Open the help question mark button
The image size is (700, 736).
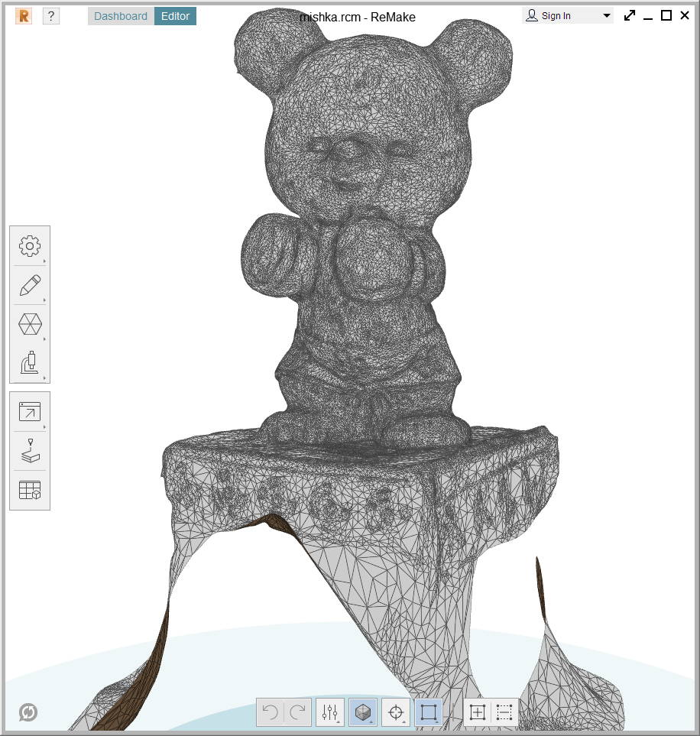(x=51, y=16)
